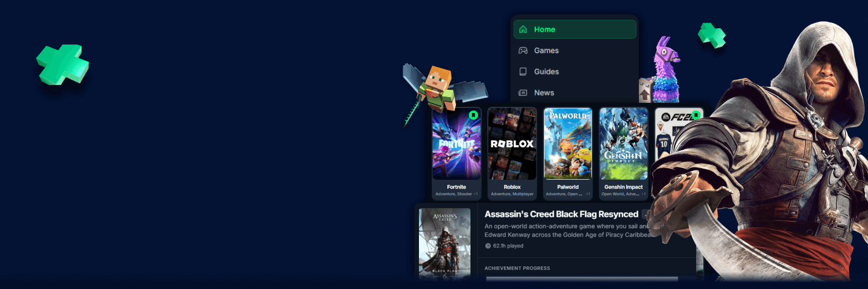Click the achievement progress bar
The height and width of the screenshot is (289, 868).
click(582, 279)
